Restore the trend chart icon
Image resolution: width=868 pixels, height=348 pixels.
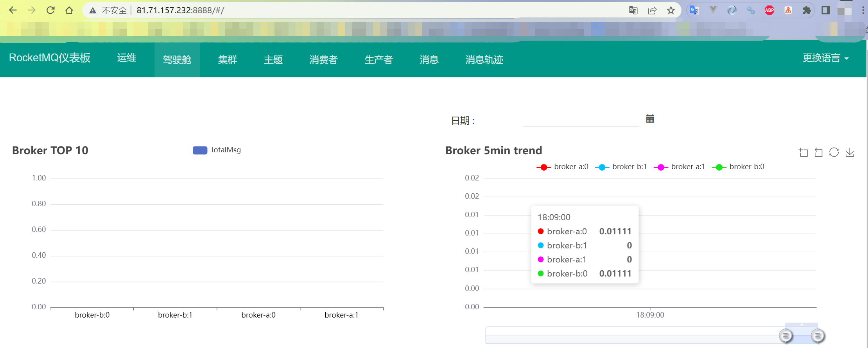pos(834,152)
